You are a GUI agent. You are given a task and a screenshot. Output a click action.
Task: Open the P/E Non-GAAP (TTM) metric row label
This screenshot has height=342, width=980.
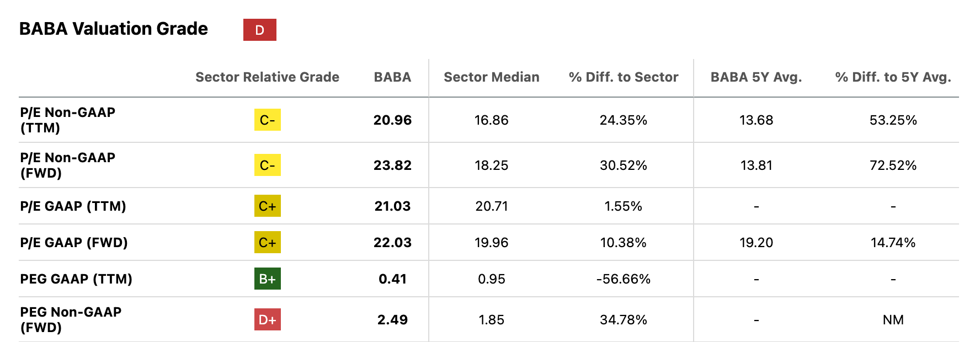[68, 120]
